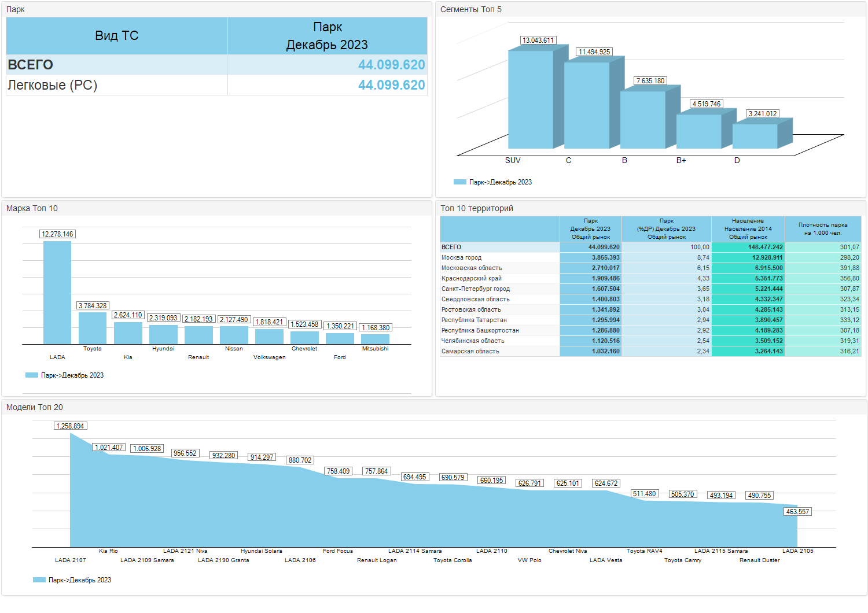This screenshot has height=613, width=868.
Task: Select the B segment bar
Action: click(643, 120)
